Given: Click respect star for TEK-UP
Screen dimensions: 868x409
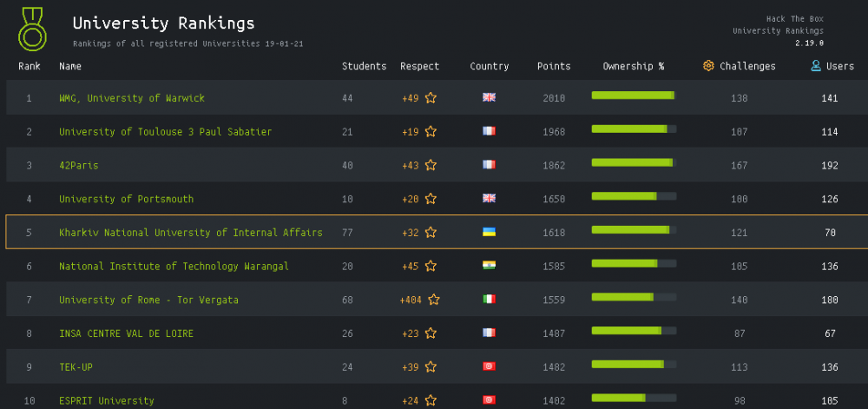Looking at the screenshot, I should coord(431,367).
